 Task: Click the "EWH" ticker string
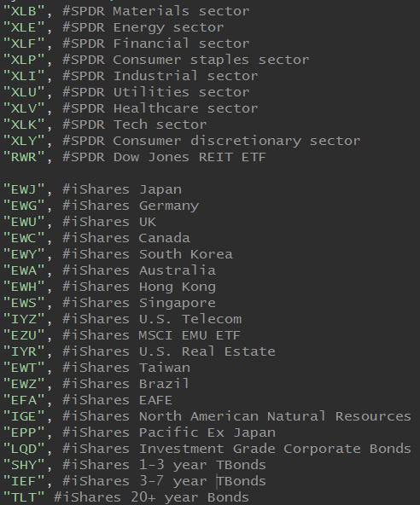pos(24,287)
